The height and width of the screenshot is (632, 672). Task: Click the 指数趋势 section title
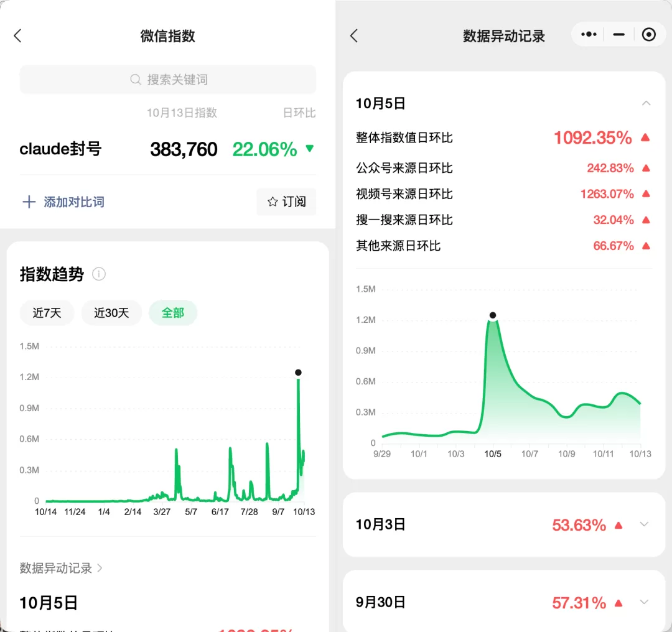pos(52,274)
